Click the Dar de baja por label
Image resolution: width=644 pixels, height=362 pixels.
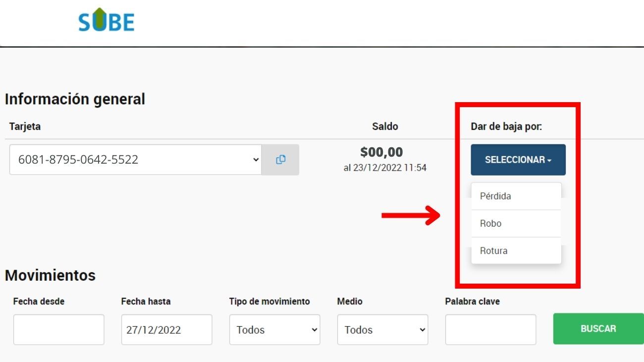pyautogui.click(x=506, y=126)
